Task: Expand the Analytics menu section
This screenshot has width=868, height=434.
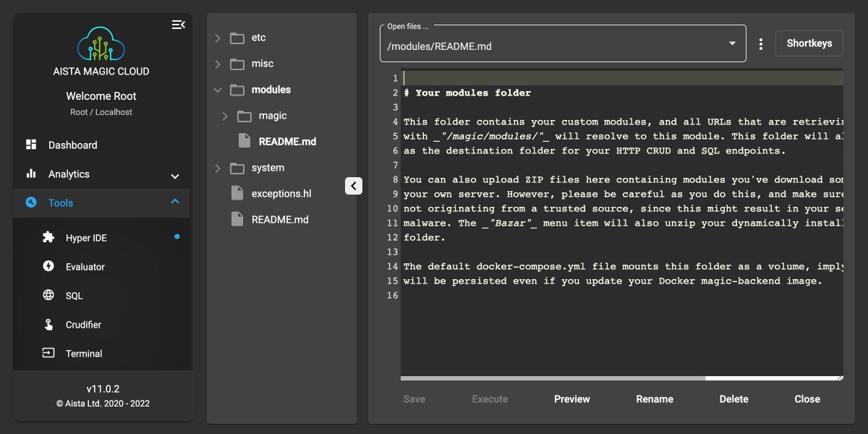Action: [174, 175]
